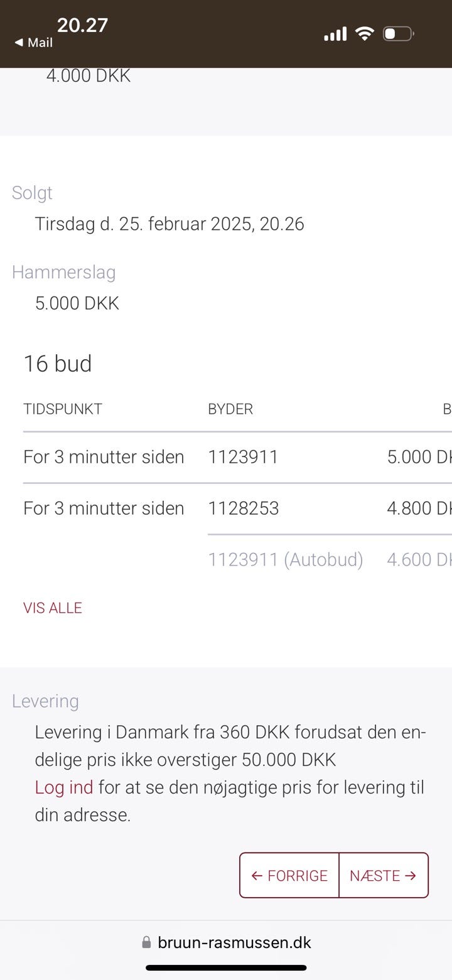Tap the Wi-Fi status icon
This screenshot has width=452, height=980.
pyautogui.click(x=364, y=33)
